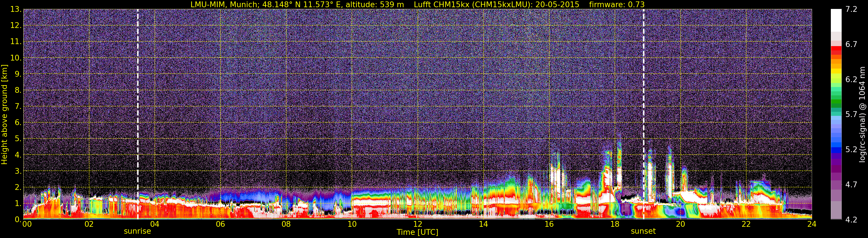Click the '1.' height axis tick label

pos(18,203)
